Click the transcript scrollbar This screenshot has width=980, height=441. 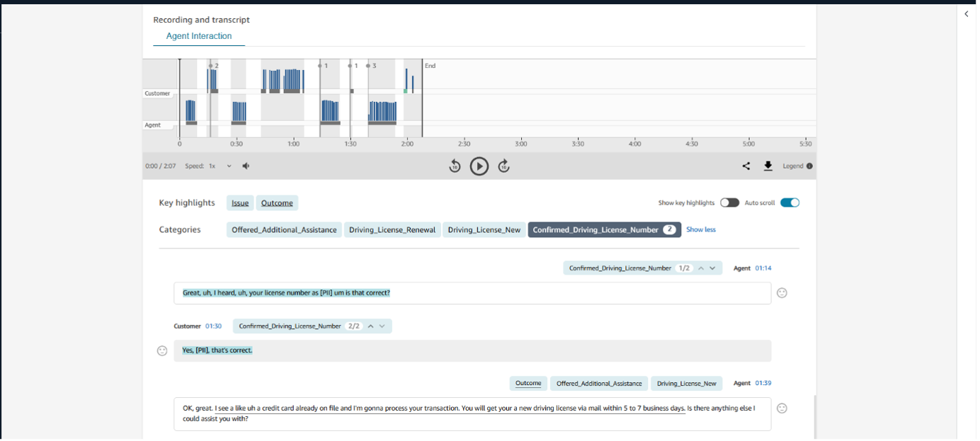[814, 417]
